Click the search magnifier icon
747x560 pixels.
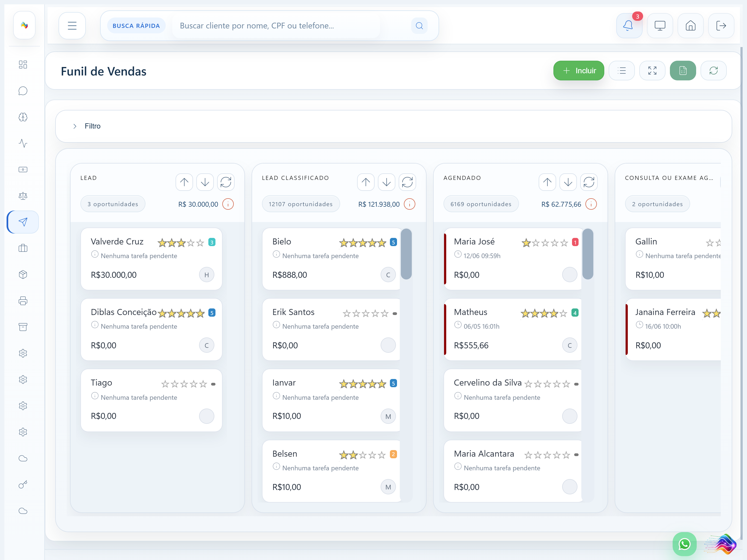click(419, 26)
